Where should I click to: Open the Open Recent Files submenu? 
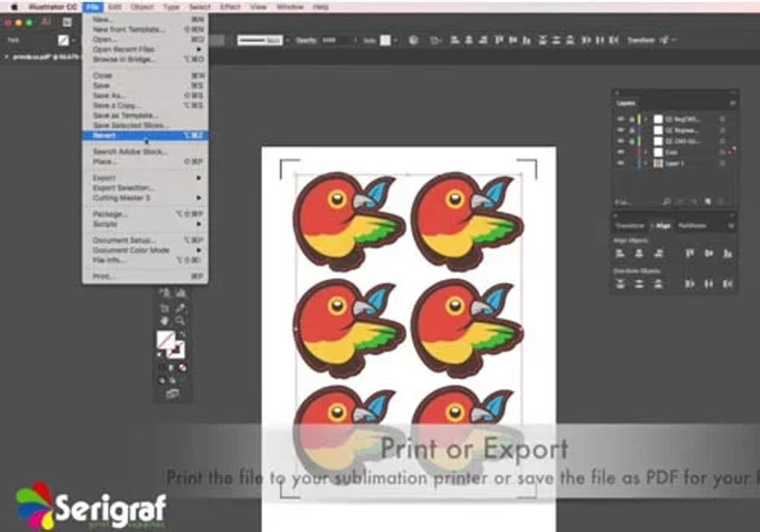(145, 49)
